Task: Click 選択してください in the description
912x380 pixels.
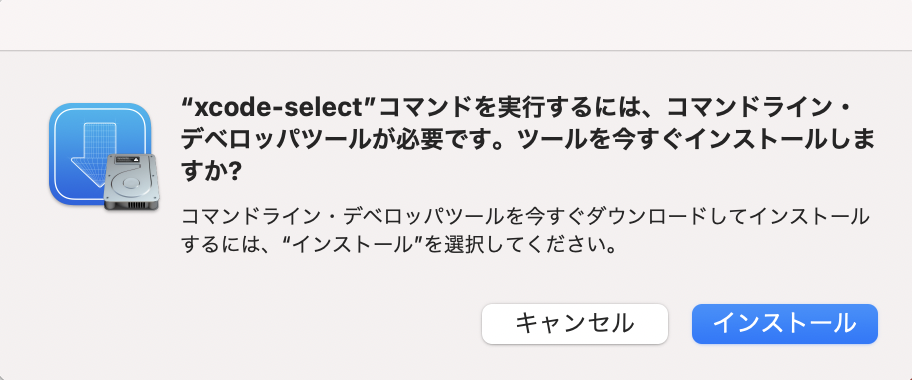Action: (x=526, y=244)
